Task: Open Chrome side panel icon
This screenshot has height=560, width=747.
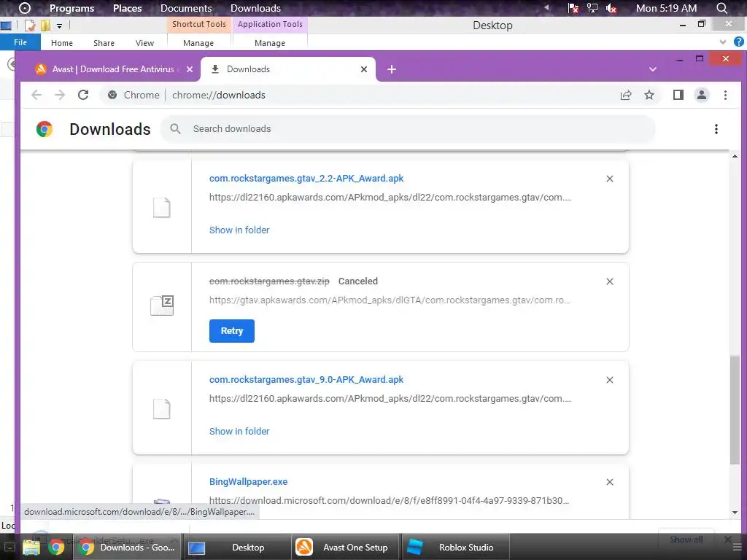Action: (x=678, y=95)
